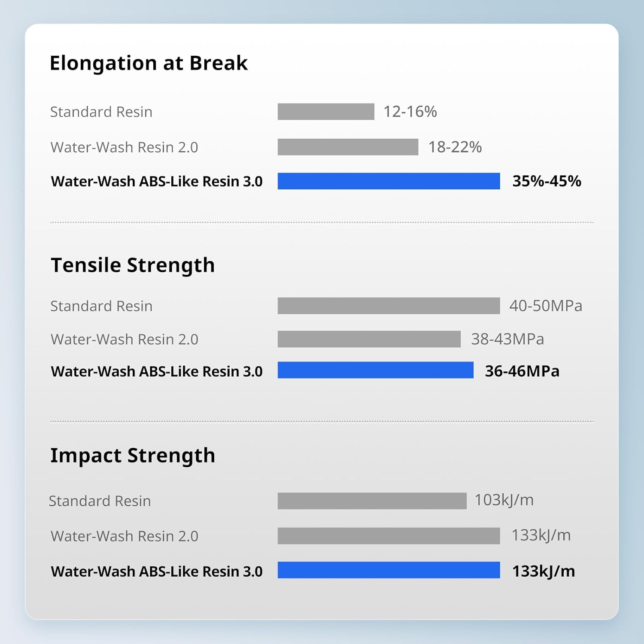Click the blue 35%-45% elongation bar
Screen dimensions: 644x644
(x=389, y=181)
